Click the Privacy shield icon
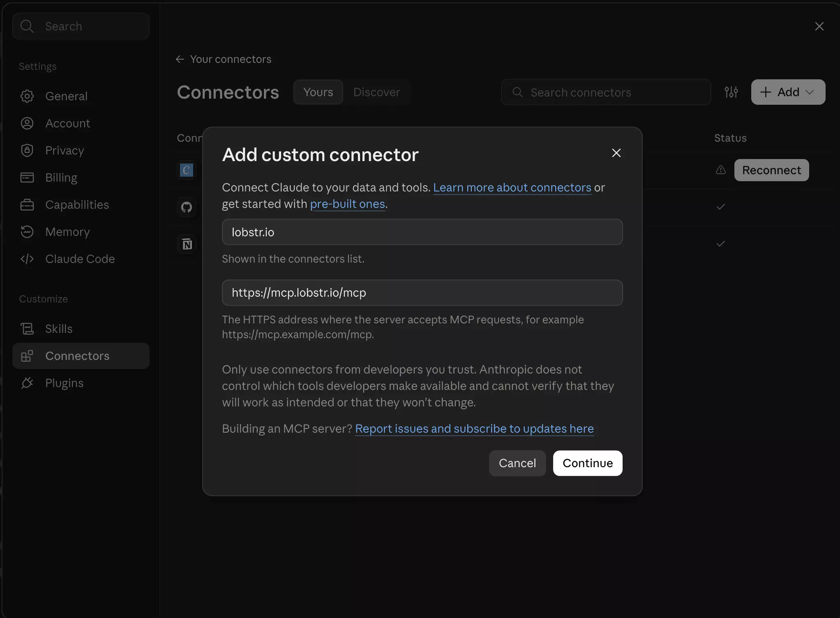The image size is (840, 618). click(x=27, y=150)
